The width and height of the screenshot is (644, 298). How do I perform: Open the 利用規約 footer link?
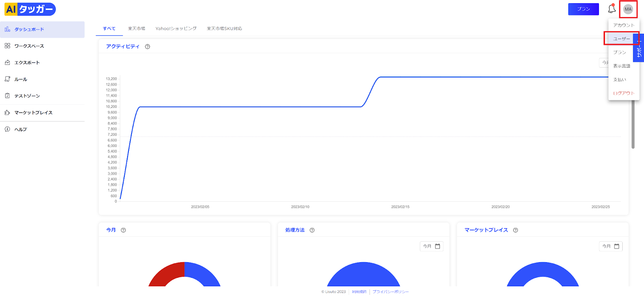[359, 292]
